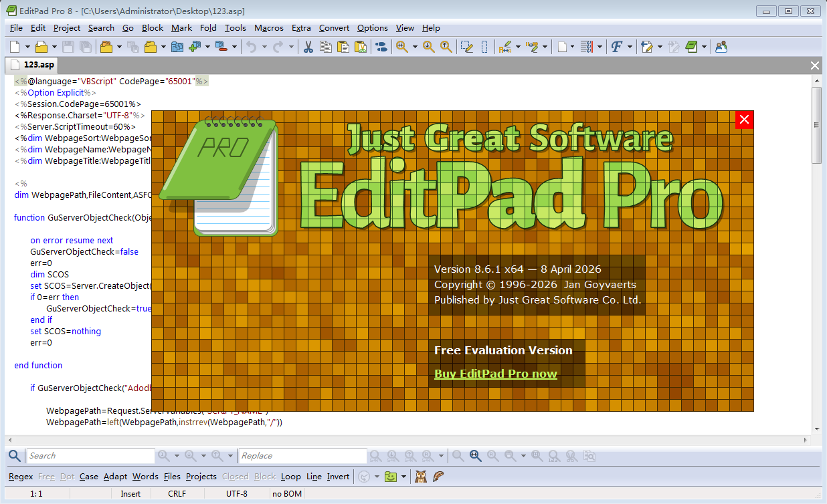This screenshot has width=827, height=504.
Task: Click the Find Previous up-arrow magnifier icon
Action: pos(446,47)
